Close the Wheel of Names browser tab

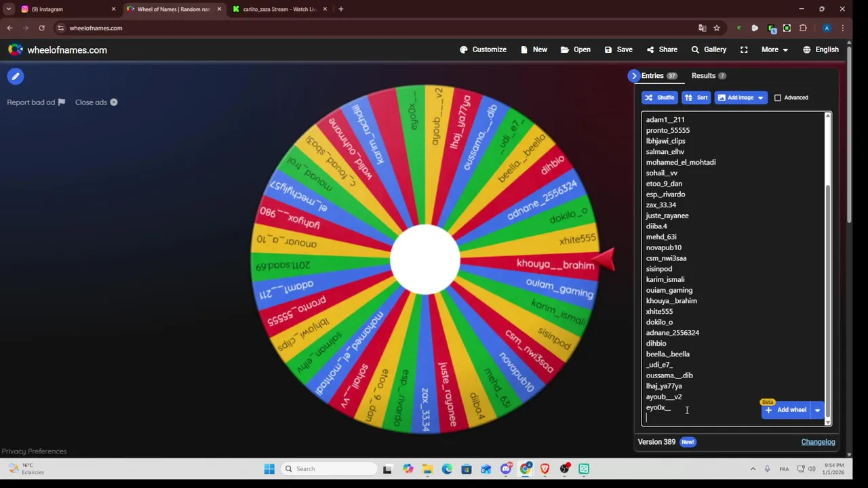[x=219, y=9]
